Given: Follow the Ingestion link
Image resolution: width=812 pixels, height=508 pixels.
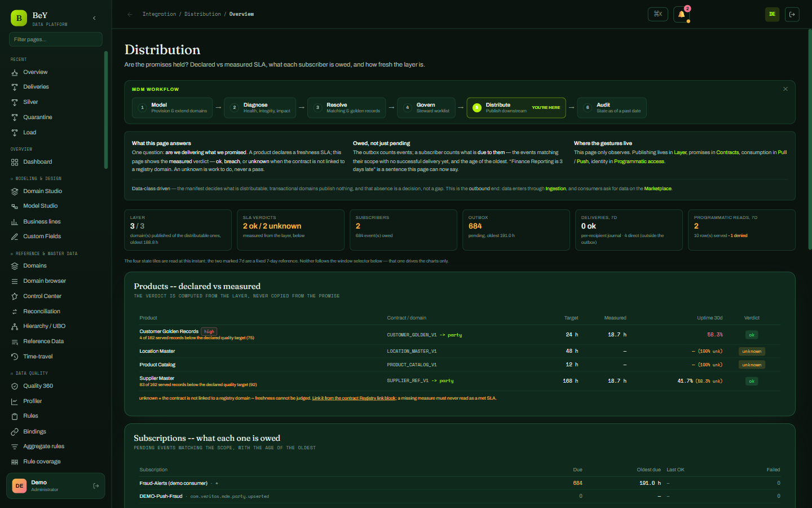Looking at the screenshot, I should 555,189.
